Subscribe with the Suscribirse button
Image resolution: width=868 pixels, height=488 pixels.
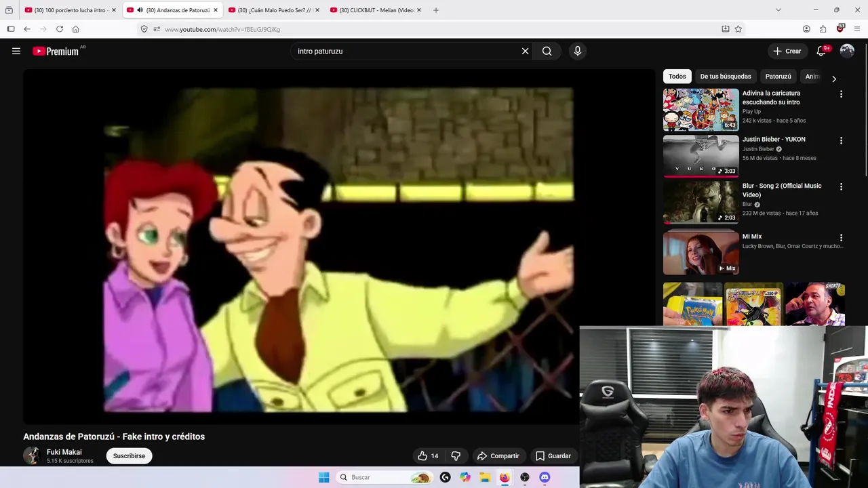[129, 456]
